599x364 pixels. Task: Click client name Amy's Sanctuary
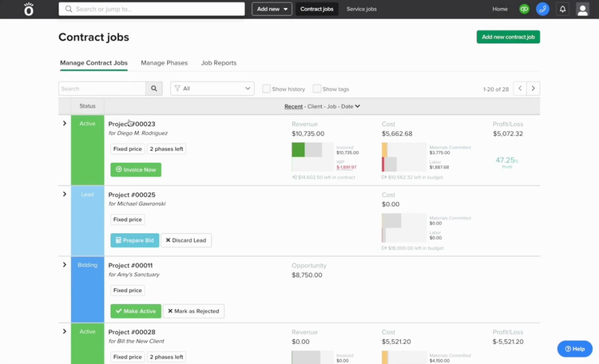[x=138, y=275]
